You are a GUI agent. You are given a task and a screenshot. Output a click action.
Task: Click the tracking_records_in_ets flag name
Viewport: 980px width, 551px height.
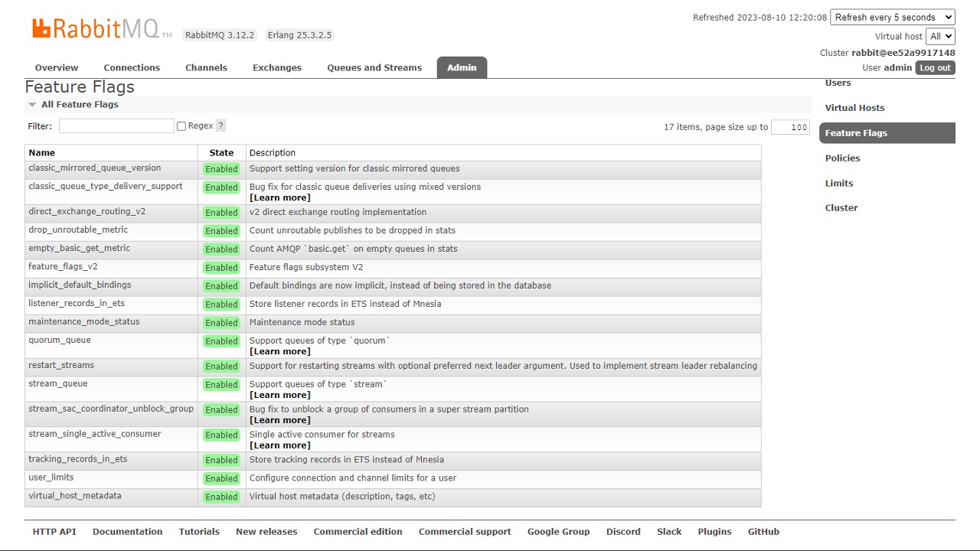78,460
